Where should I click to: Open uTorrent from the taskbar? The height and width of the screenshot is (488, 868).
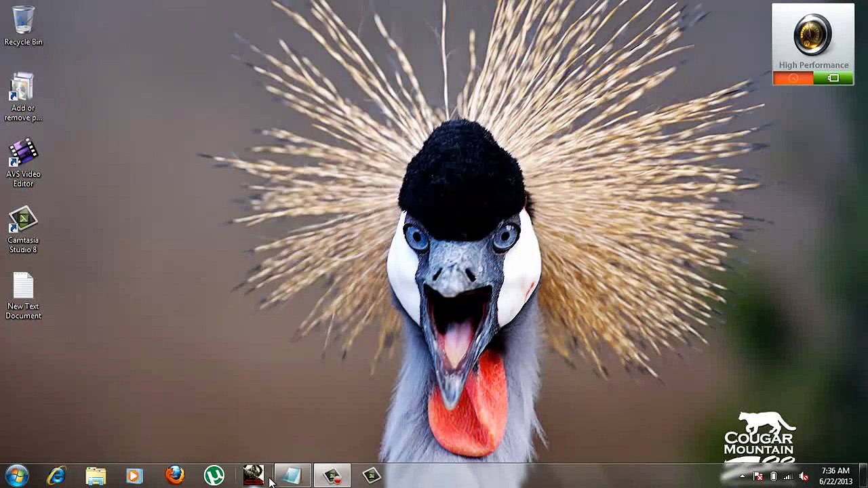214,475
